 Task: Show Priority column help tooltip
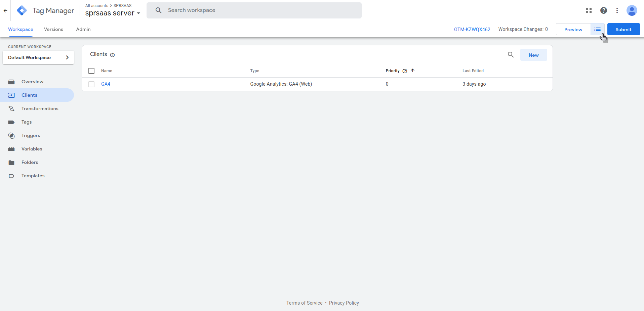click(405, 71)
